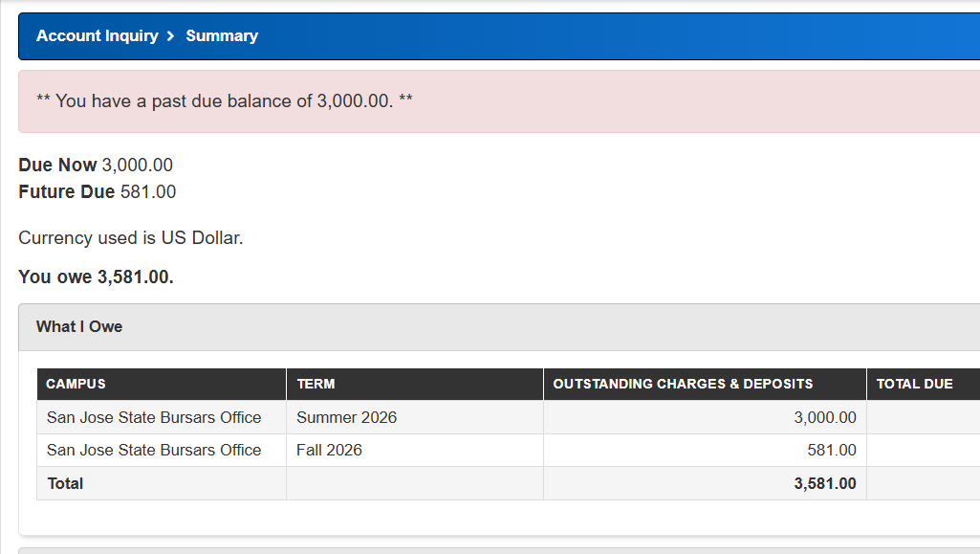
Task: Click the Total row label
Action: (x=66, y=483)
